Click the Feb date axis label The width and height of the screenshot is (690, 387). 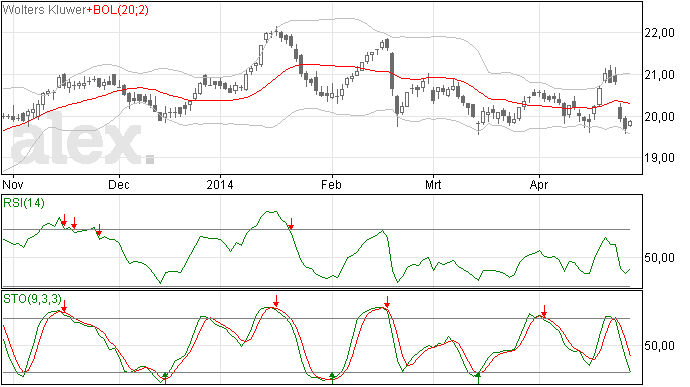coord(331,184)
